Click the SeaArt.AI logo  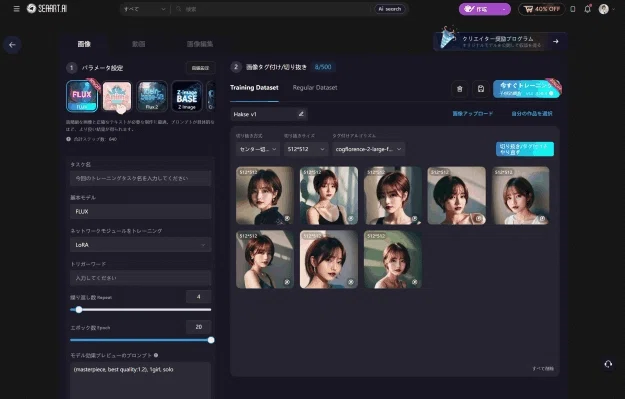tap(47, 8)
